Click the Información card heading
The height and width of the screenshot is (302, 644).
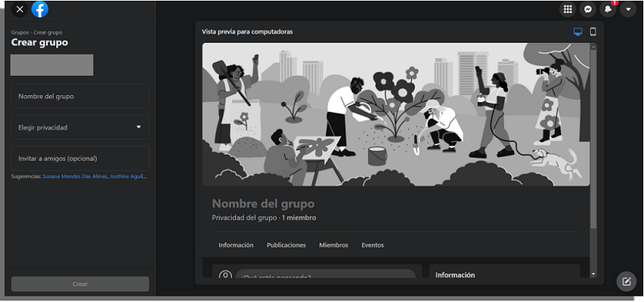pos(455,275)
